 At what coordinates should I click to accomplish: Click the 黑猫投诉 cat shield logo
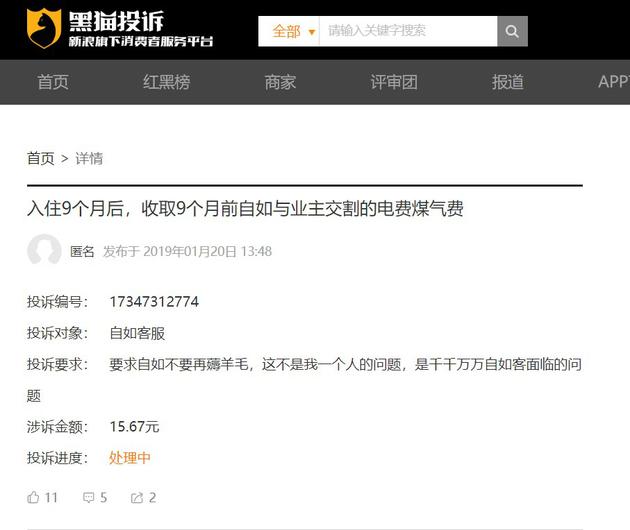click(x=44, y=28)
